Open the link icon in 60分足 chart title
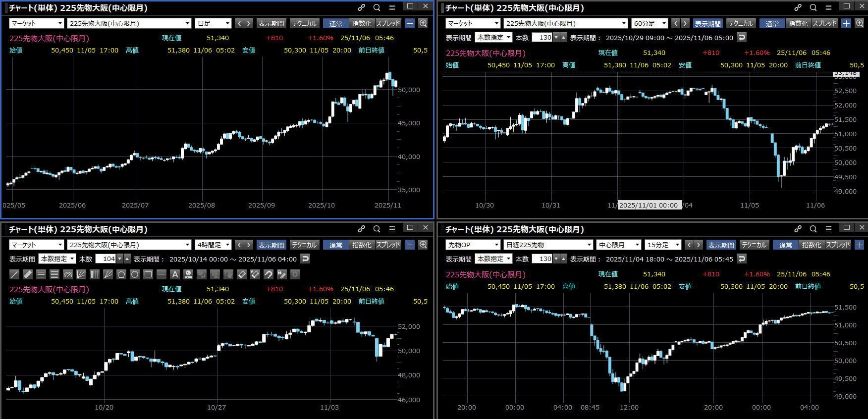This screenshot has width=868, height=419. (798, 7)
